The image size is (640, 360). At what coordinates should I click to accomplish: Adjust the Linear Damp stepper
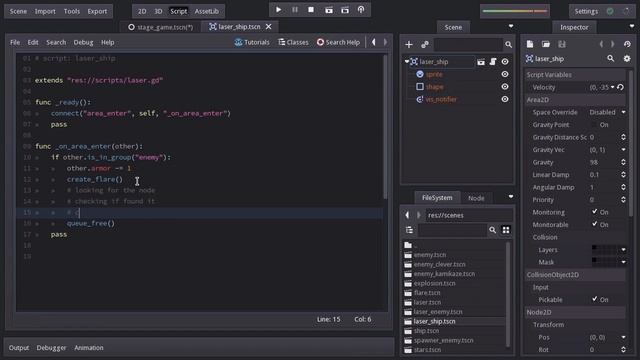[x=623, y=175]
